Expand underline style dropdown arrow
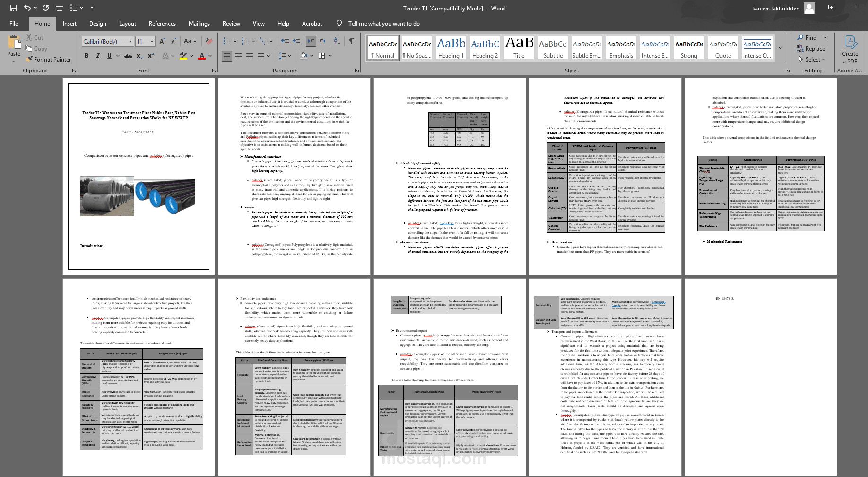Screen dimensions: 868x477 coord(117,56)
